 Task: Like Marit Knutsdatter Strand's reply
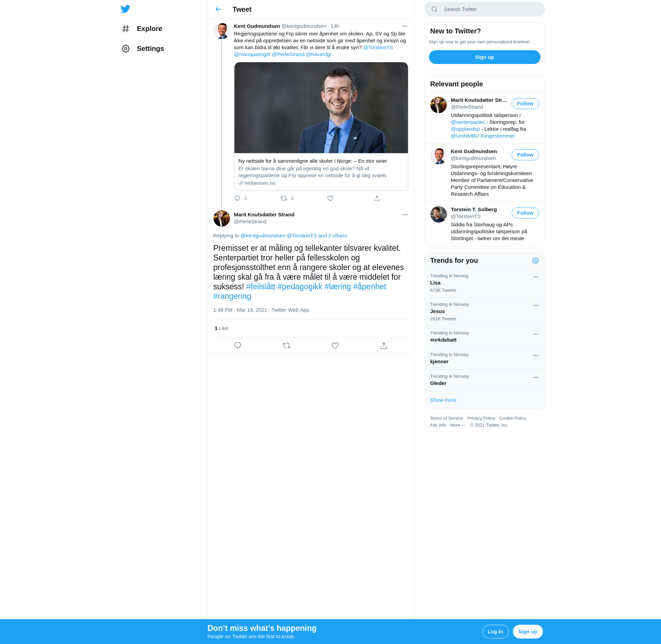click(335, 346)
